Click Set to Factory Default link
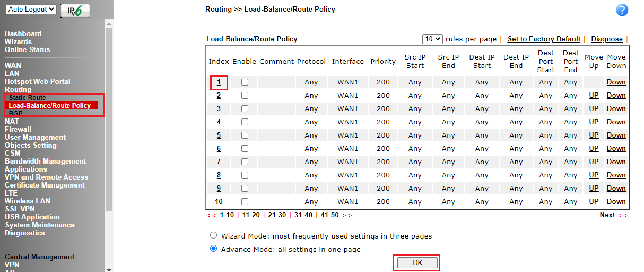 point(544,39)
